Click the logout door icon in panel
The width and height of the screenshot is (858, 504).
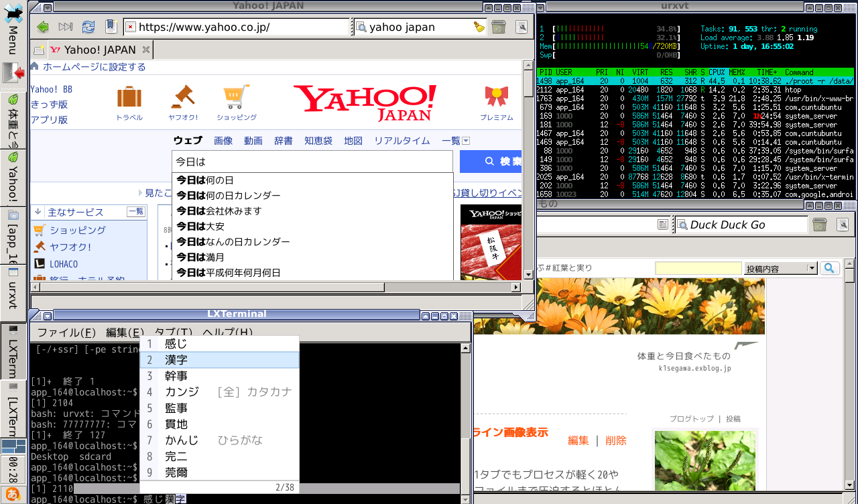pos(13,72)
